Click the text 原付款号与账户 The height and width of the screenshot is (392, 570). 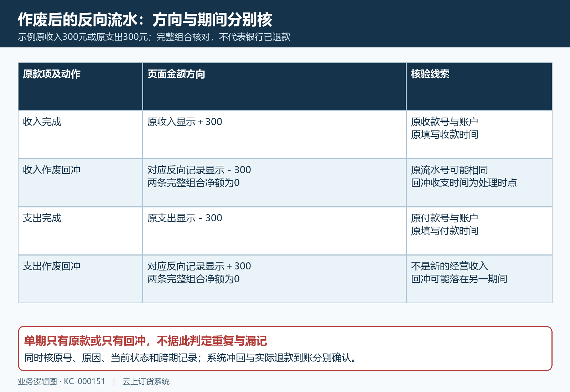(x=444, y=218)
